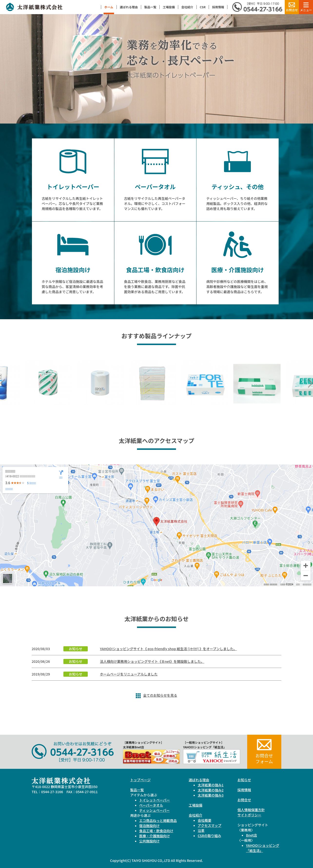The width and height of the screenshot is (313, 868).
Task: Open the ホーム menu item
Action: (x=108, y=7)
